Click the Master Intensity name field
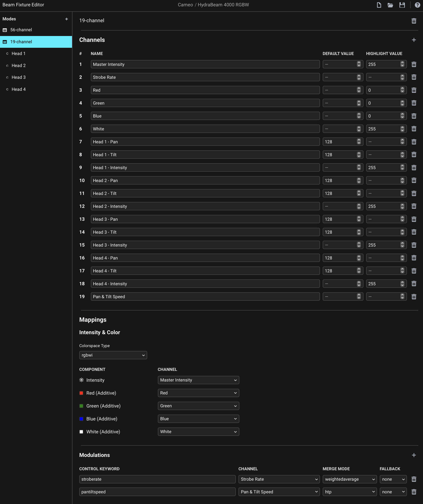 205,64
